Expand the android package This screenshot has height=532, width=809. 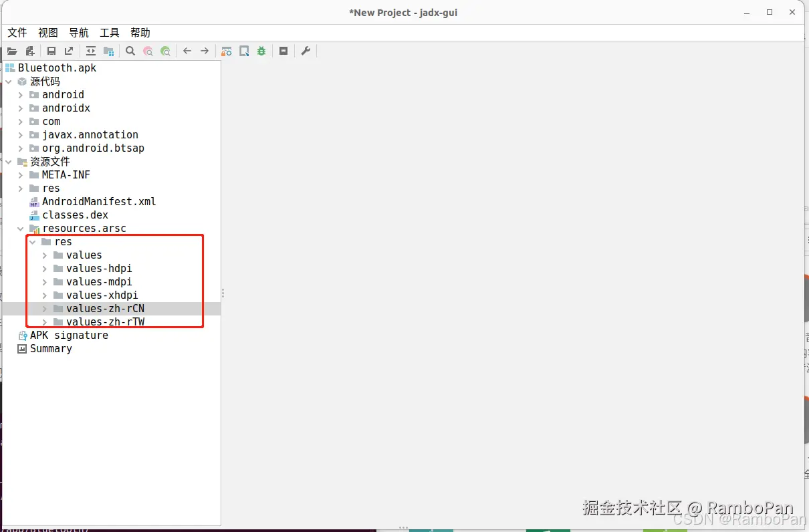pos(21,95)
